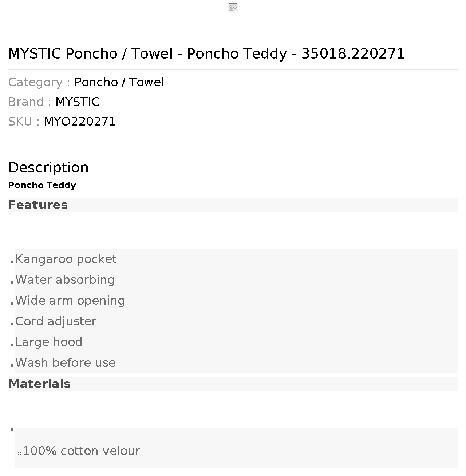The width and height of the screenshot is (466, 476).
Task: Select the Water absorbing feature
Action: point(65,280)
